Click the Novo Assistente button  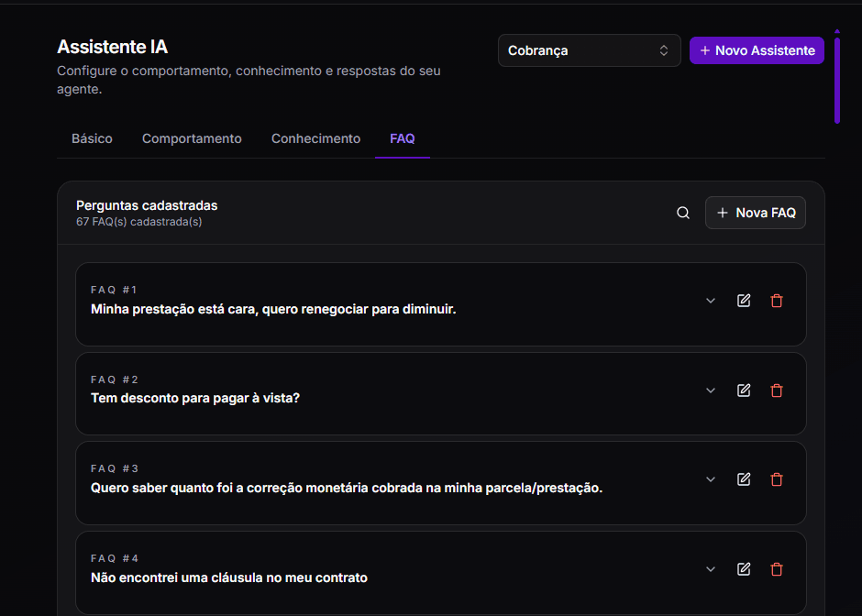(757, 50)
